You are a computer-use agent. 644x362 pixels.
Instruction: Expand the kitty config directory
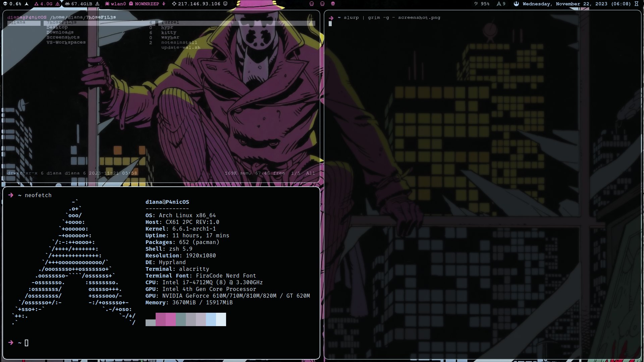tap(169, 32)
